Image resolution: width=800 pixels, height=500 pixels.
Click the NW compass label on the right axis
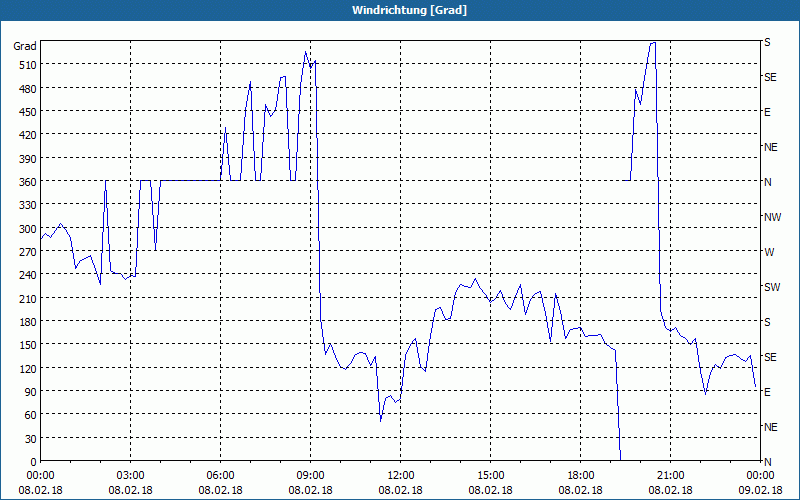[x=772, y=217]
